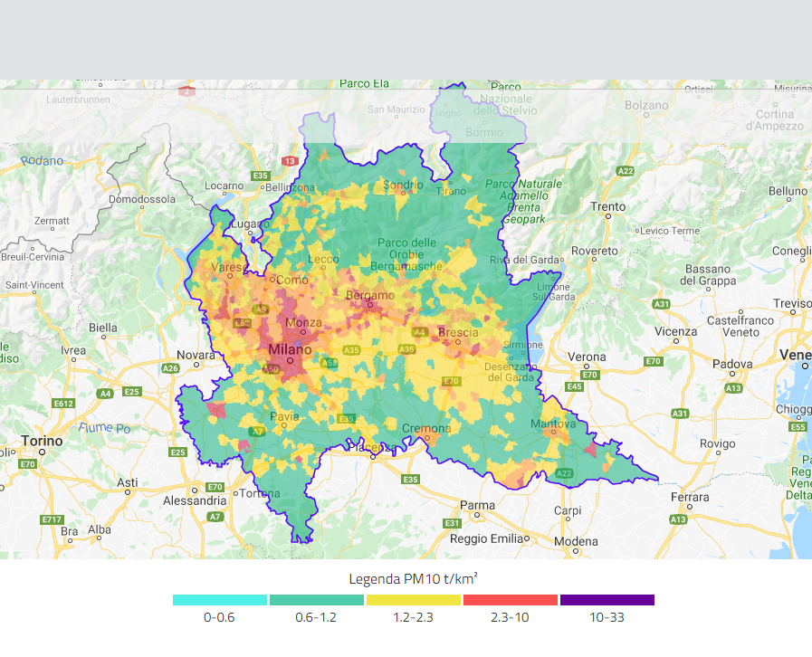Click the E717 road shield near Torino
This screenshot has width=812, height=657.
(52, 519)
